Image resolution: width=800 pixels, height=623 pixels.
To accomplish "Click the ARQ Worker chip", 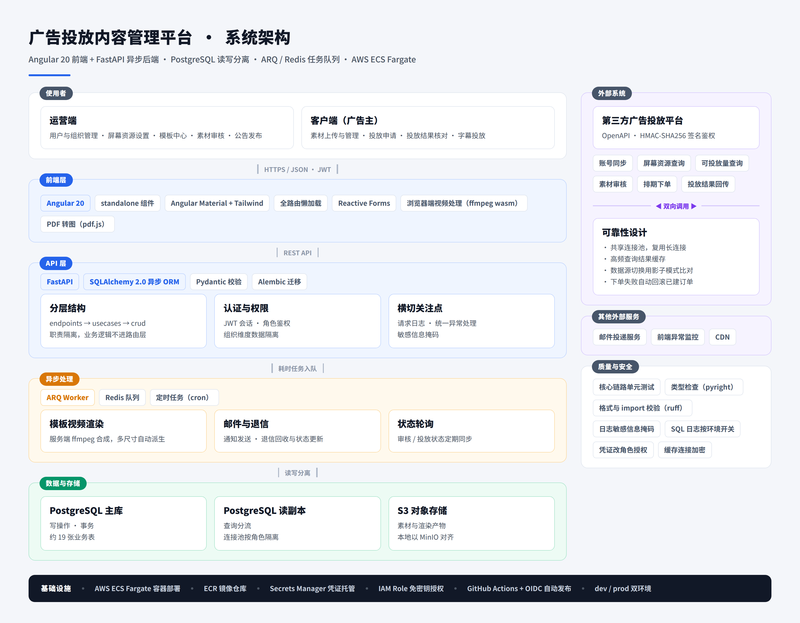I will pos(67,397).
